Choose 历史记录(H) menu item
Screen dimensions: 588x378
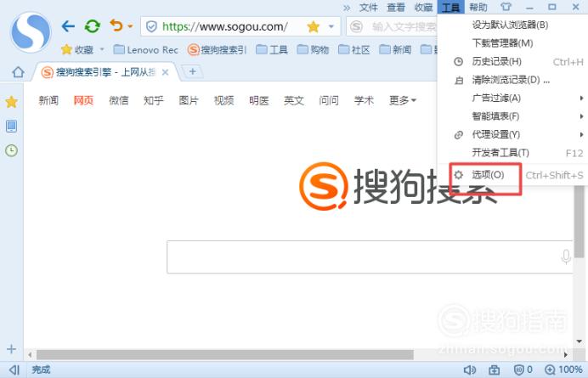coord(512,61)
